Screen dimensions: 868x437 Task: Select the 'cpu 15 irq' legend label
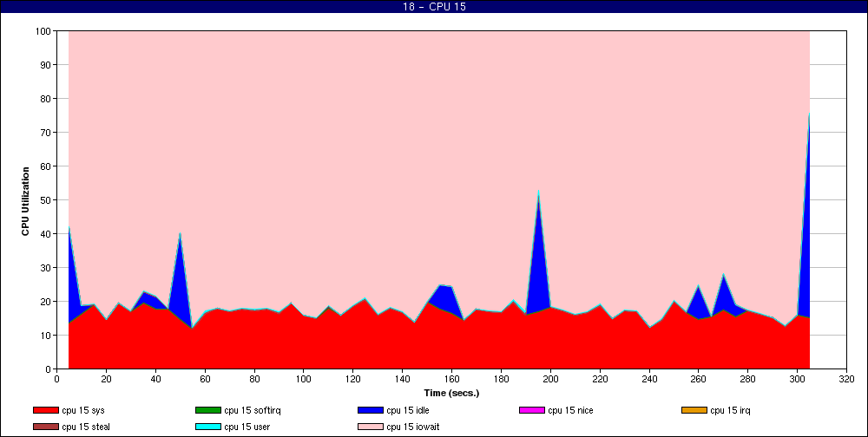tap(730, 410)
